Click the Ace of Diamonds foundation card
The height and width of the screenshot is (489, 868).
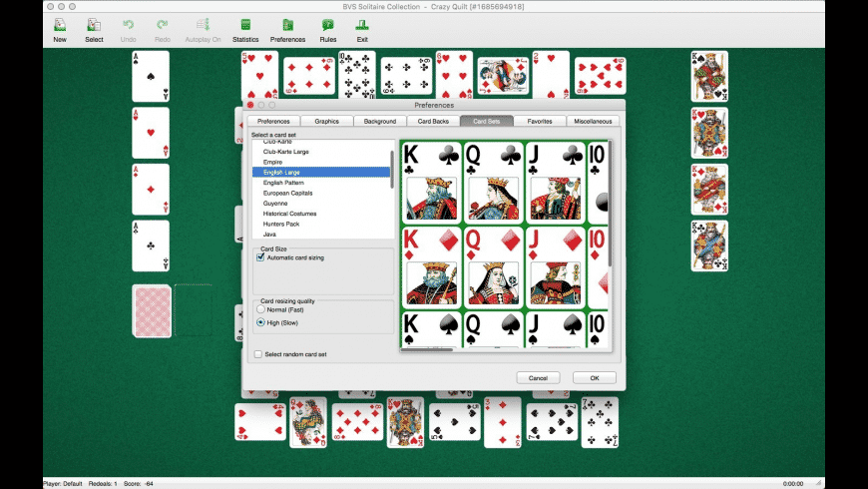pos(151,190)
